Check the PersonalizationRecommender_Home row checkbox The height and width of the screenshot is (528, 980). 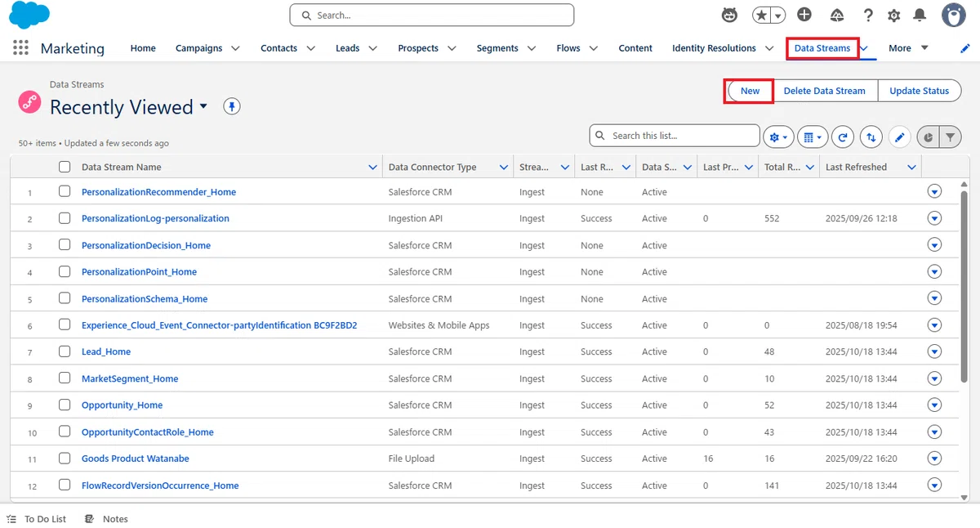65,192
